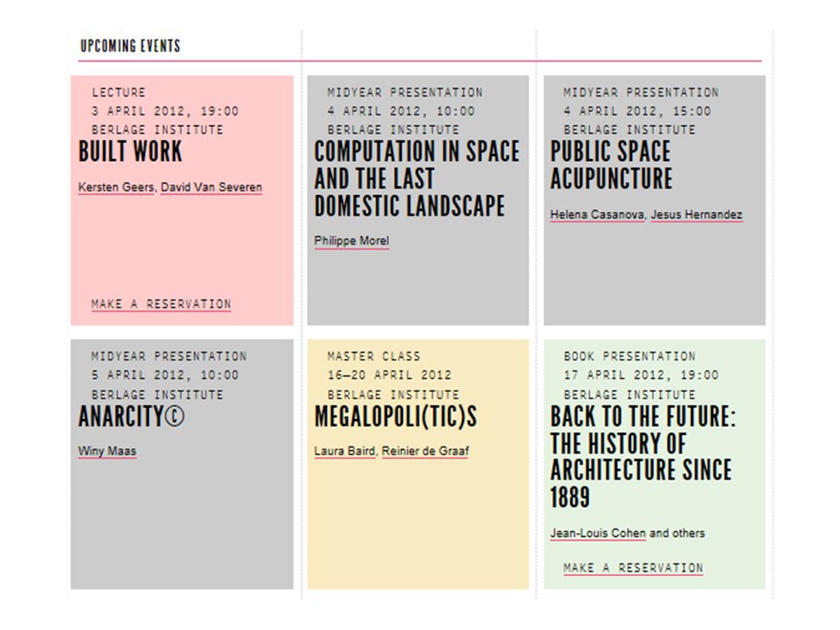Open the Kersten Geers speaker link
The width and height of the screenshot is (840, 630).
(116, 187)
